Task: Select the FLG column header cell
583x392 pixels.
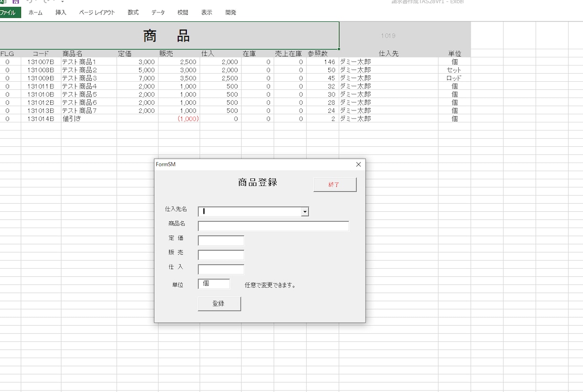Action: tap(11, 54)
